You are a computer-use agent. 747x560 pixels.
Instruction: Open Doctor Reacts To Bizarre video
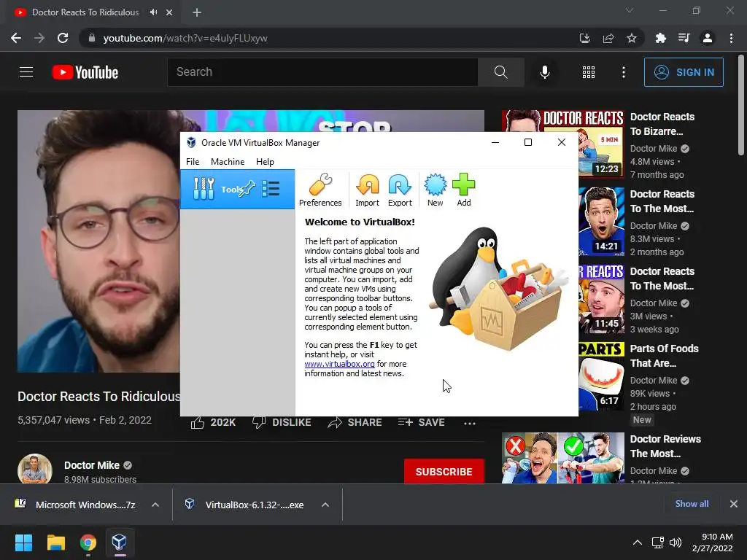coord(662,124)
